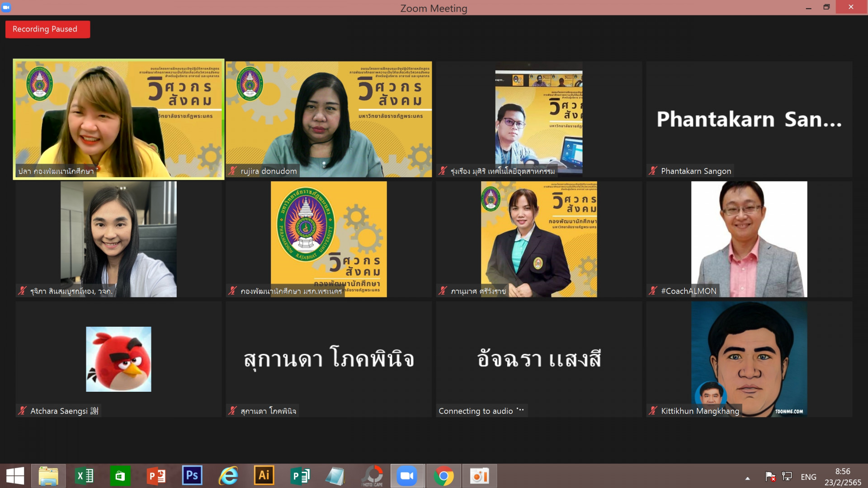Switch to Zoom on the taskbar

pos(407,476)
